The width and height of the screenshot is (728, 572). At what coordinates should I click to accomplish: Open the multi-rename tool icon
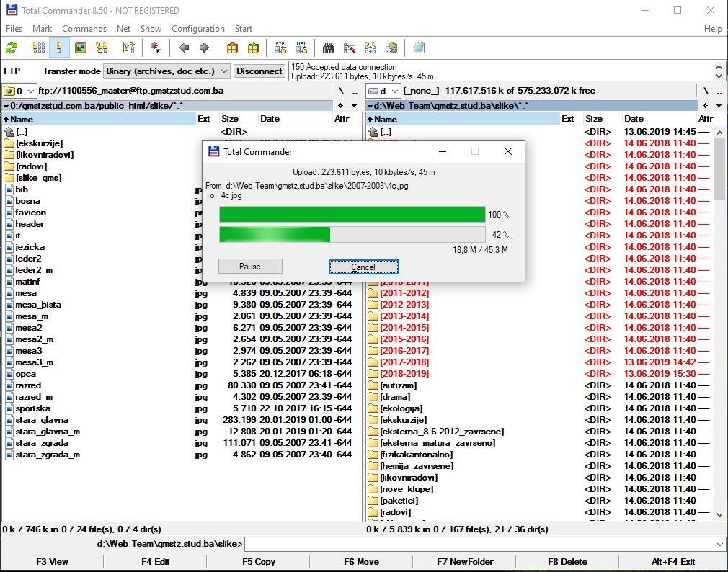[x=350, y=48]
